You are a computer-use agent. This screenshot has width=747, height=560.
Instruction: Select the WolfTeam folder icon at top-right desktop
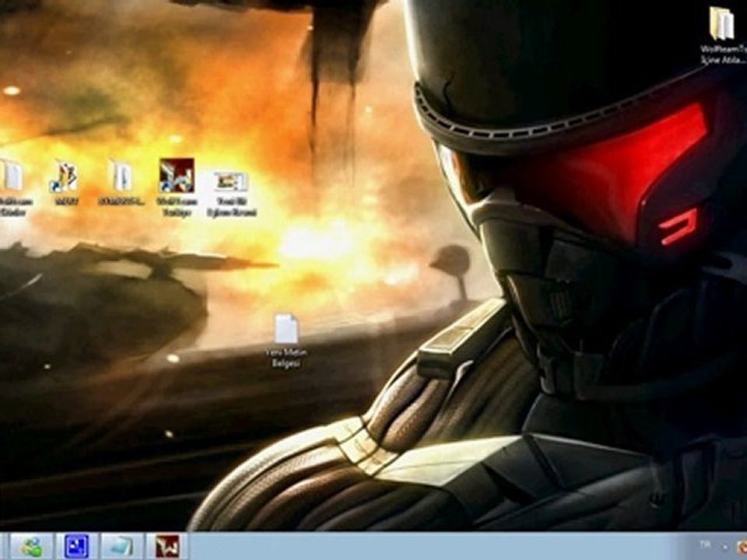click(723, 24)
